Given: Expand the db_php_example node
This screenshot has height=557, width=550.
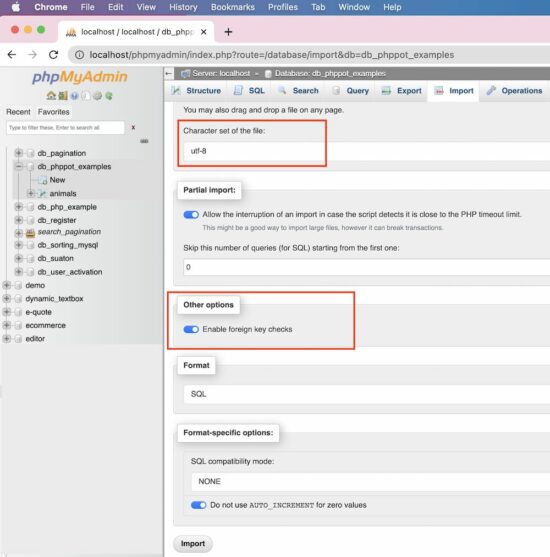Looking at the screenshot, I should coord(18,207).
